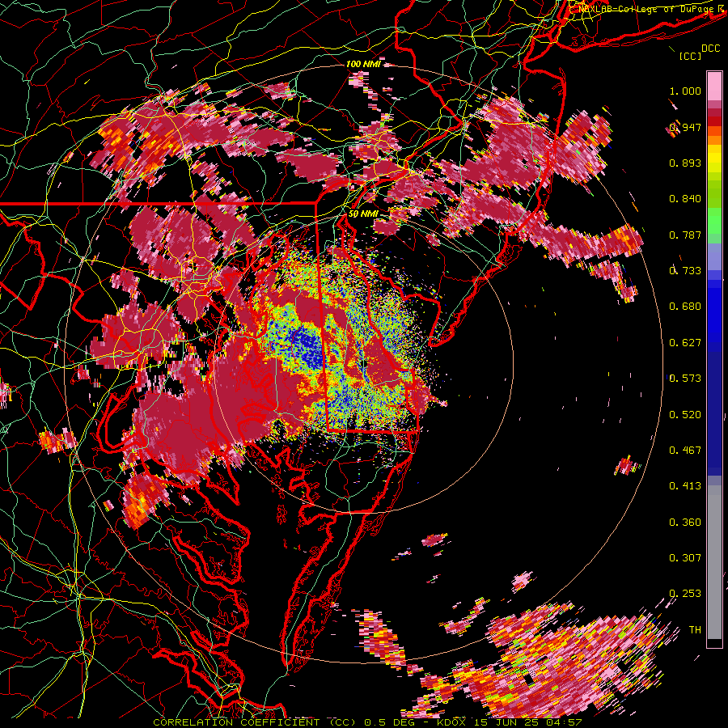Select the 0.573 legend value

[685, 379]
